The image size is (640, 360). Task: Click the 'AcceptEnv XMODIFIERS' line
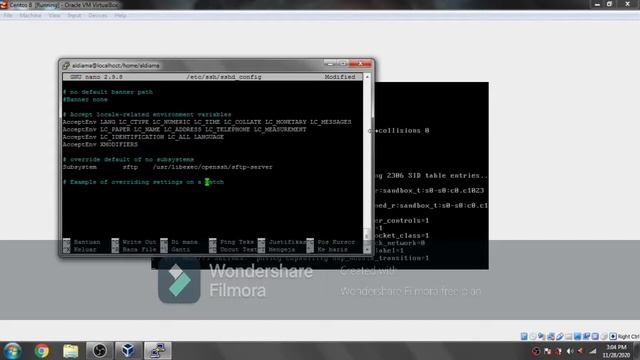[100, 144]
